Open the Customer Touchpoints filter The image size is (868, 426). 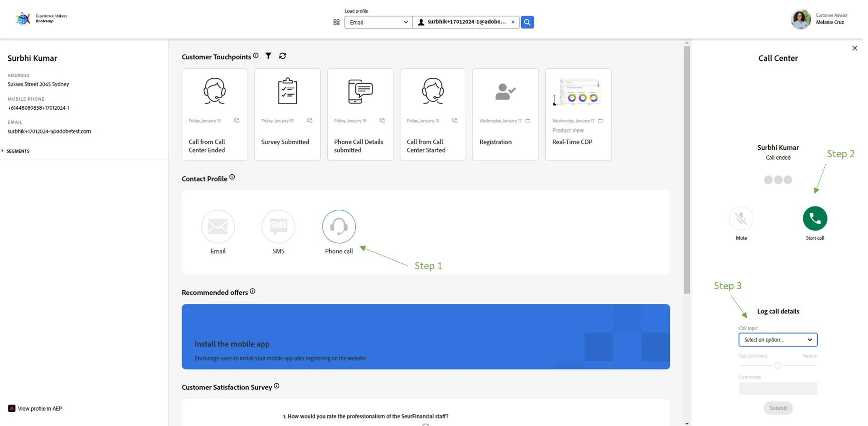268,56
